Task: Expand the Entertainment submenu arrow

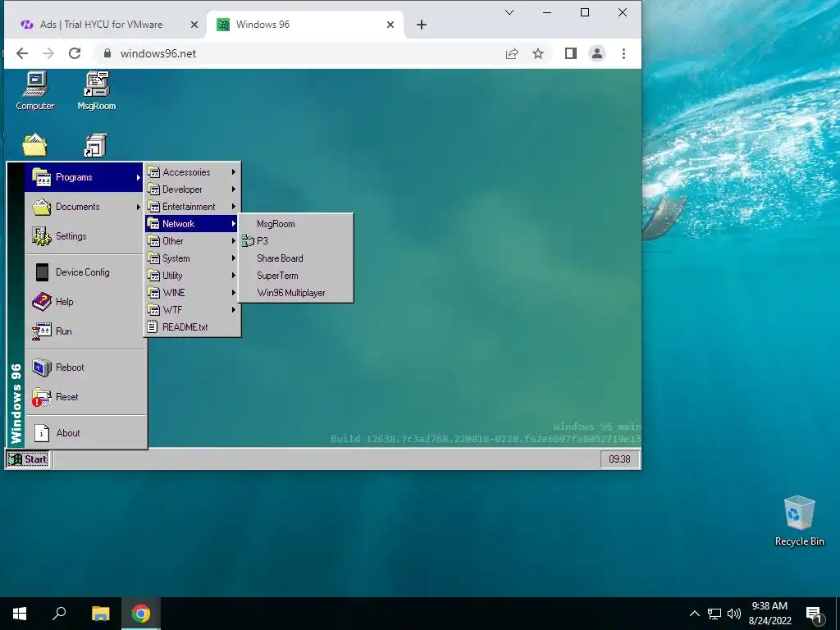Action: click(234, 206)
